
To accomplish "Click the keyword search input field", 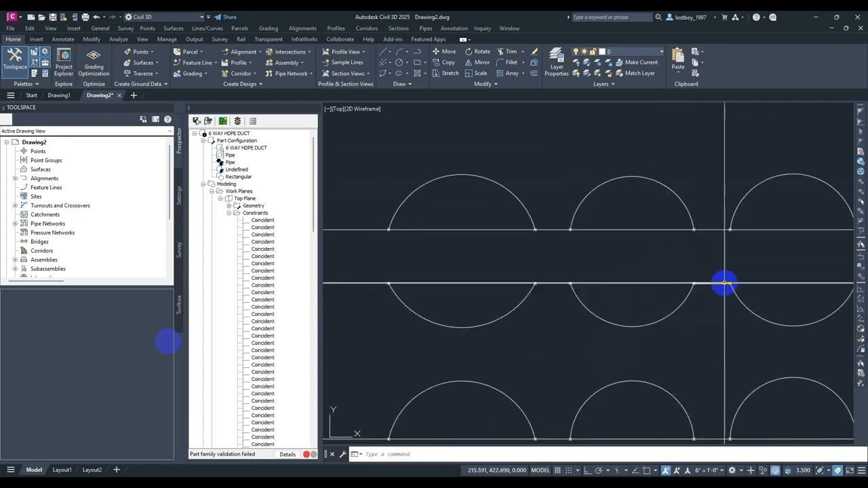I will [611, 17].
